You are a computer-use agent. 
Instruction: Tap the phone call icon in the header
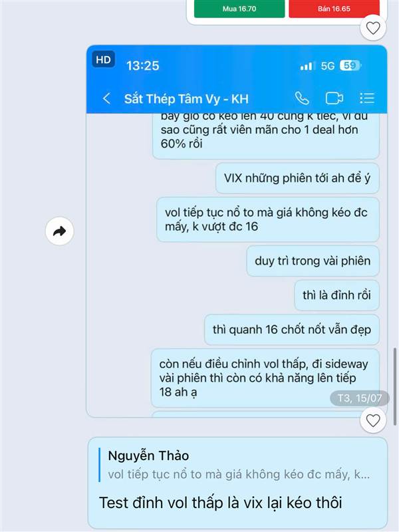point(302,98)
